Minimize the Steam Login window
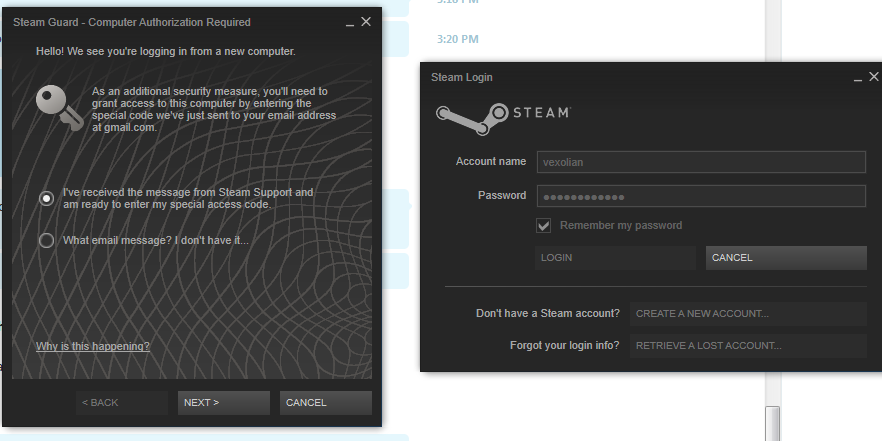Screen dimensions: 882x441 tap(858, 78)
